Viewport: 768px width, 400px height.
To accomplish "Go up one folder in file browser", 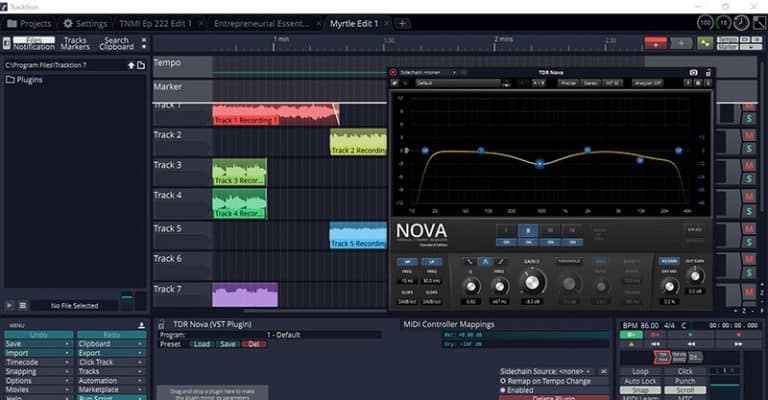I will tap(131, 65).
